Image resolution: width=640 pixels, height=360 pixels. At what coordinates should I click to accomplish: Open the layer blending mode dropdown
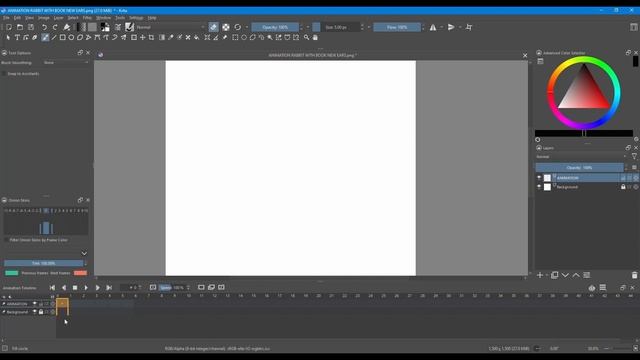coord(581,157)
